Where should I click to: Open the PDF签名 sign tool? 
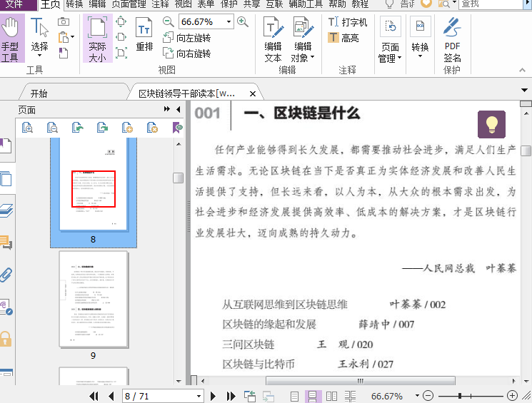pyautogui.click(x=452, y=40)
